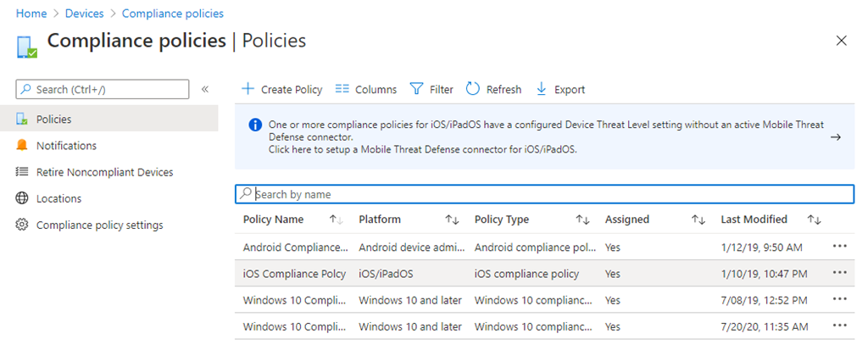Sort by Policy Name column
Screen dimensions: 868x356
[x=336, y=220]
